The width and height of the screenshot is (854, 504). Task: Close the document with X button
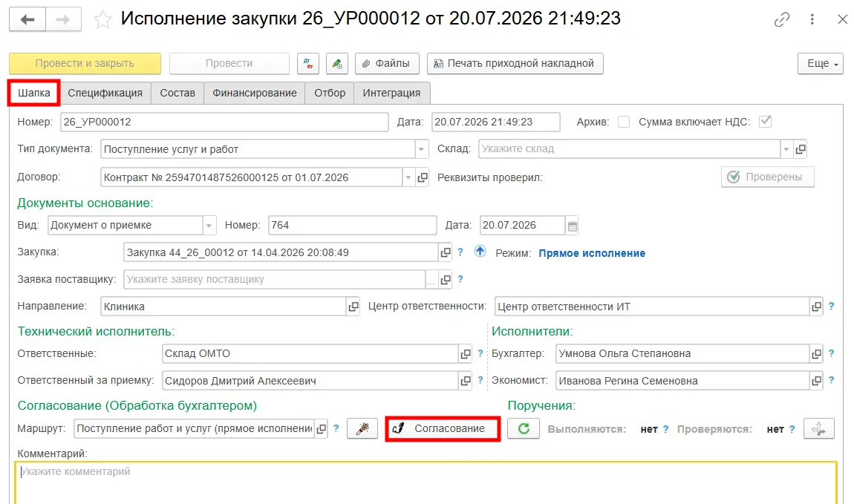tap(842, 19)
